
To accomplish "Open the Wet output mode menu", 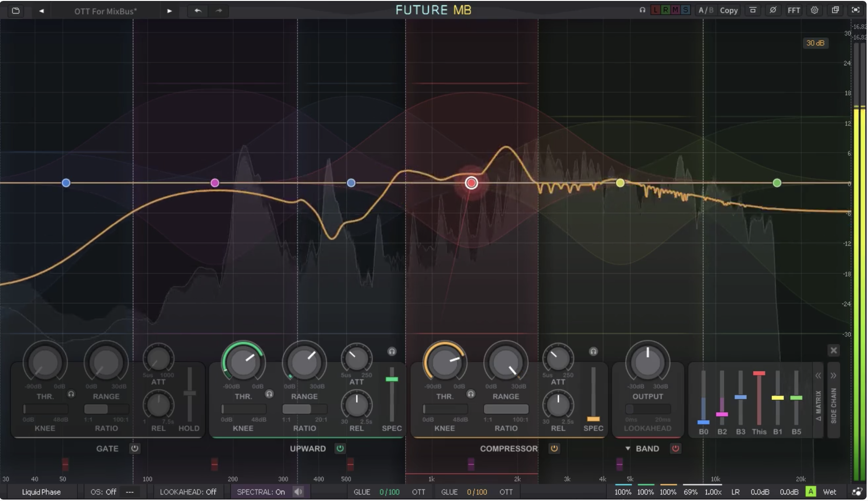I will click(829, 492).
